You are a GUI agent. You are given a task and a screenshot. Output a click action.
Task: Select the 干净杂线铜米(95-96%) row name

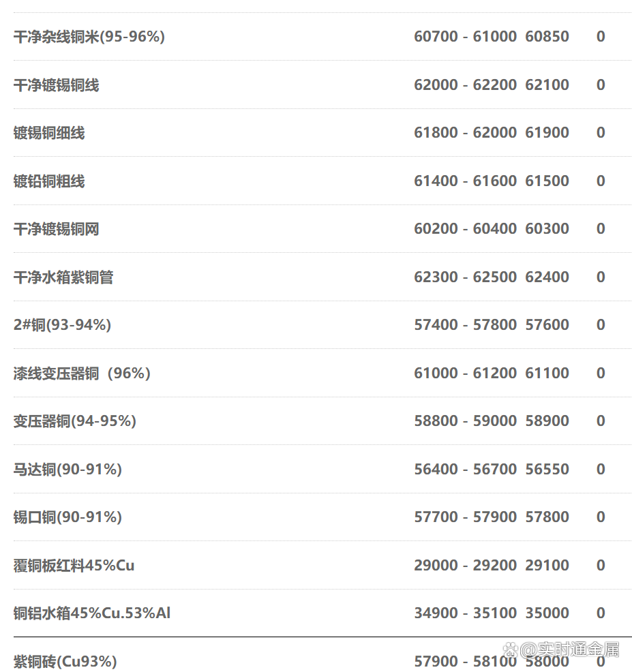point(89,37)
